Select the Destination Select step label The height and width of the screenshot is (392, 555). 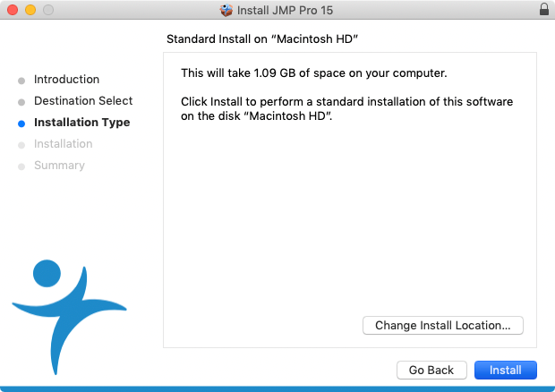(83, 101)
